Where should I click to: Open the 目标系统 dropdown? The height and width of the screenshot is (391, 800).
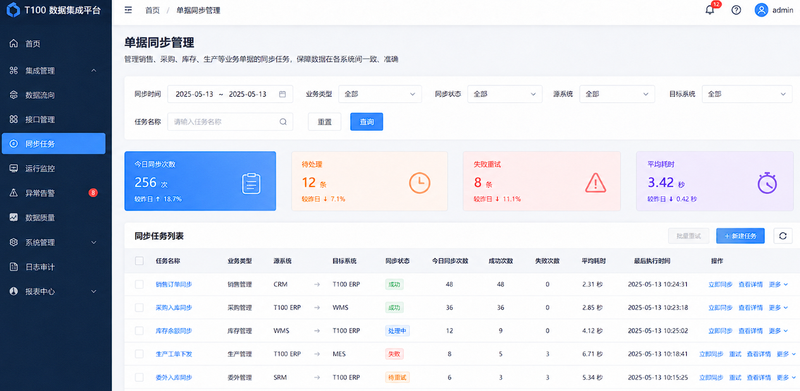click(747, 94)
